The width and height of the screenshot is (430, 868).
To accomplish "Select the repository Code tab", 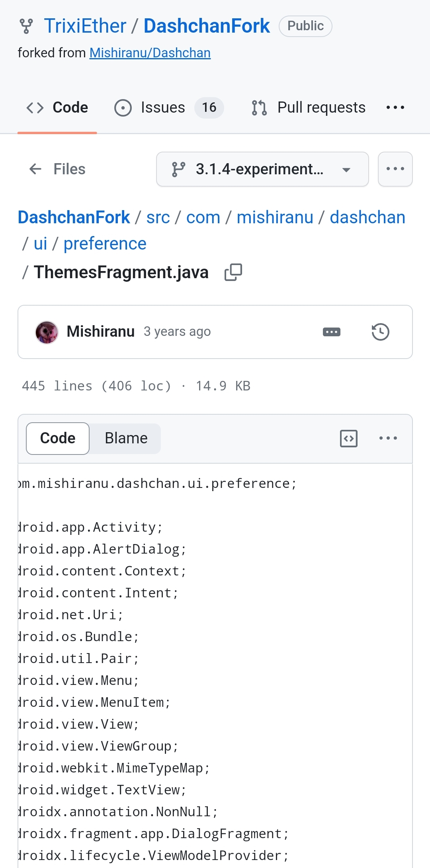I will coord(57,107).
